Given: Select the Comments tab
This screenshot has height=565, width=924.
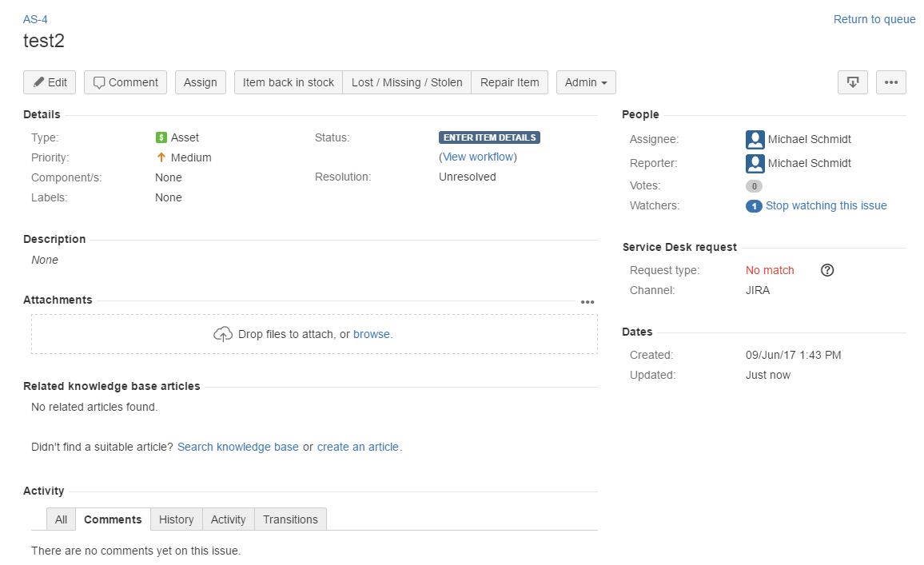Looking at the screenshot, I should [x=113, y=519].
